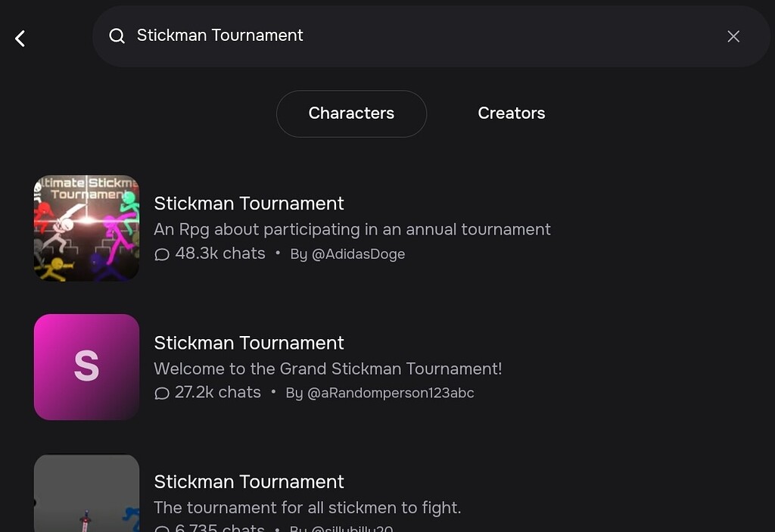Switch to the Creators tab

pos(512,114)
